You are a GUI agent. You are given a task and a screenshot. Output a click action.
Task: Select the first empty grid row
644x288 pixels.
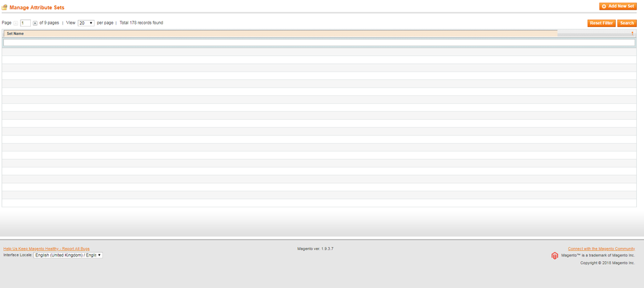pos(318,52)
